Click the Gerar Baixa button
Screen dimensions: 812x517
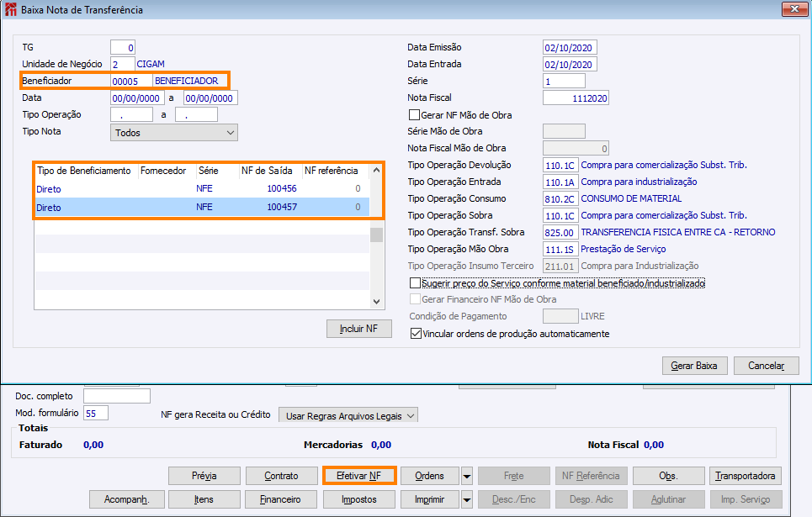coord(694,366)
